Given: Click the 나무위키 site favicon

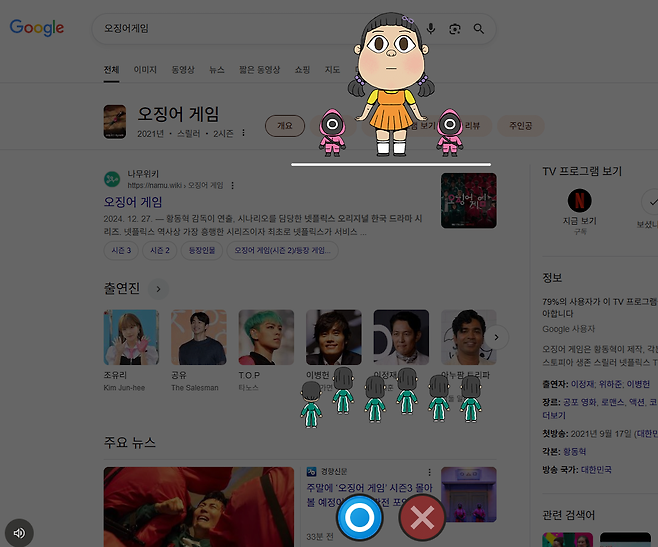Looking at the screenshot, I should coord(112,179).
